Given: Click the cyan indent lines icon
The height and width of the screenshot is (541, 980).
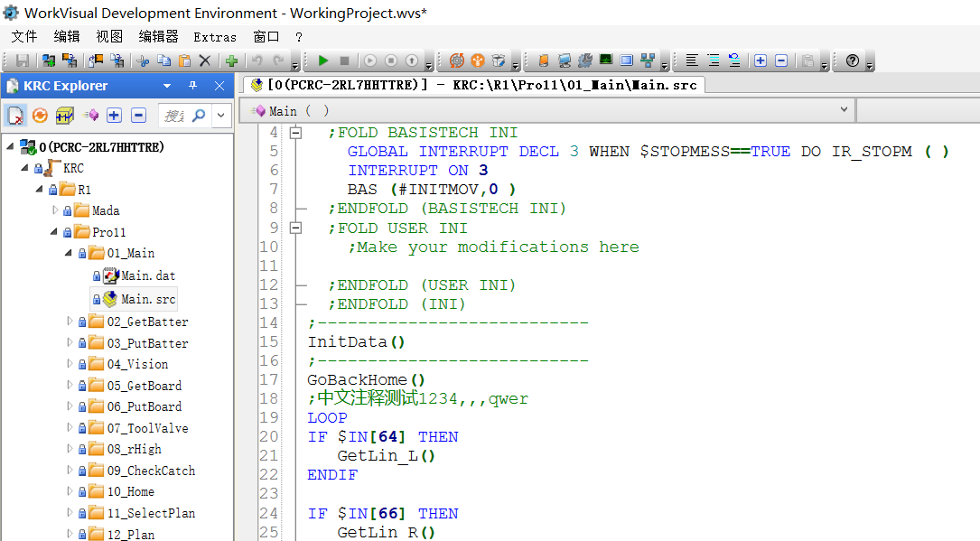Looking at the screenshot, I should click(714, 61).
